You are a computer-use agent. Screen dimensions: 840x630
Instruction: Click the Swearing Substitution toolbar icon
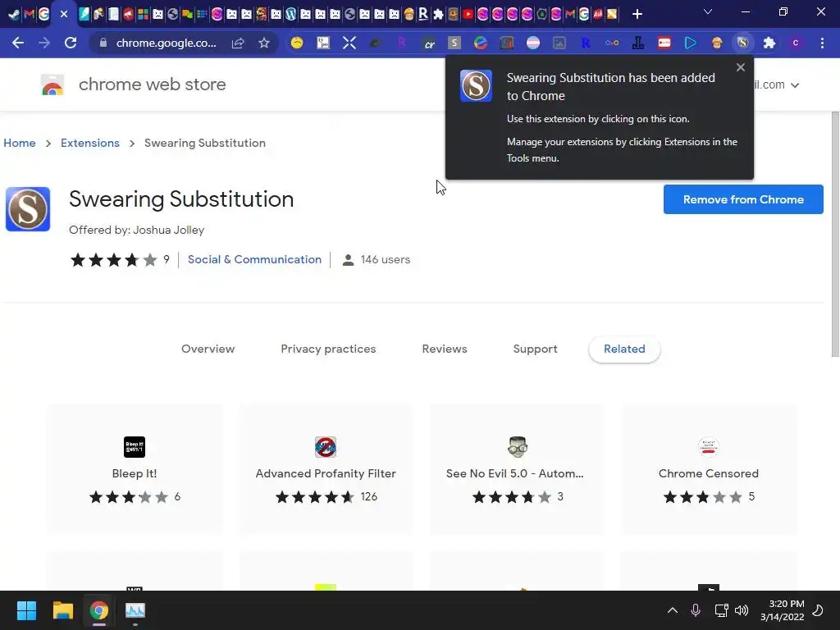coord(742,43)
